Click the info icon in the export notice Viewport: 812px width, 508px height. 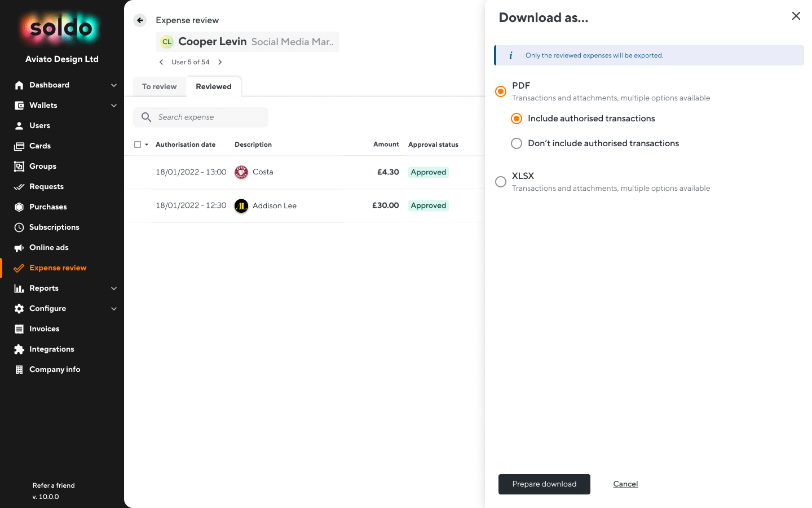tap(511, 55)
